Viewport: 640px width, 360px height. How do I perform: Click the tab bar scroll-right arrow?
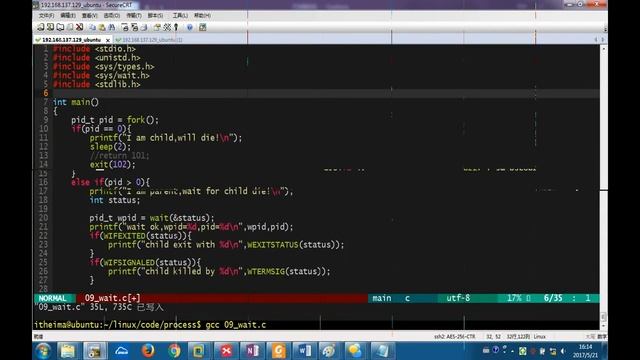coord(602,40)
